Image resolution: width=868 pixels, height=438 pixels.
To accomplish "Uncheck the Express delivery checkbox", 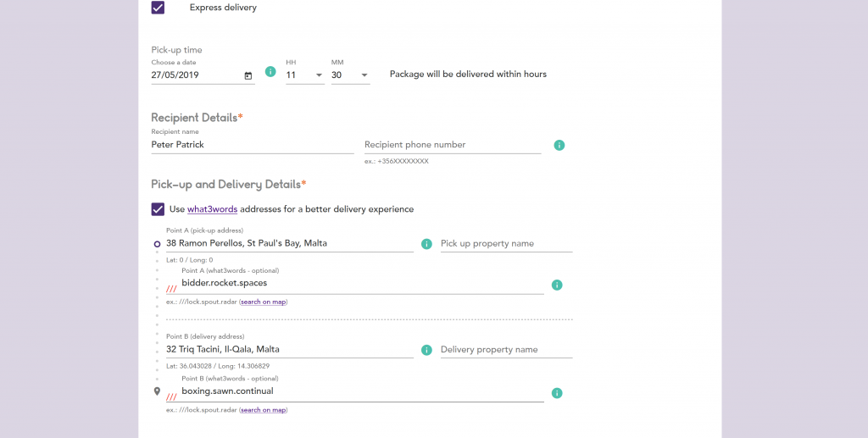I will [158, 8].
